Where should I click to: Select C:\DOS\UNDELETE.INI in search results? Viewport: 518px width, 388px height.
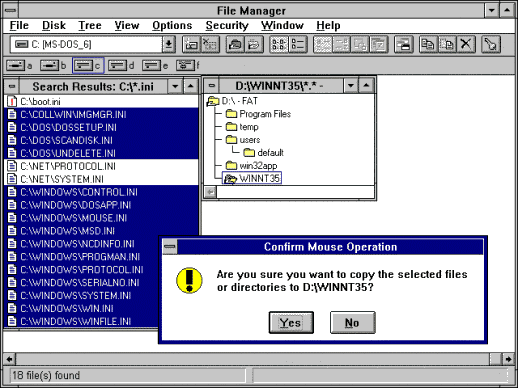pyautogui.click(x=101, y=153)
